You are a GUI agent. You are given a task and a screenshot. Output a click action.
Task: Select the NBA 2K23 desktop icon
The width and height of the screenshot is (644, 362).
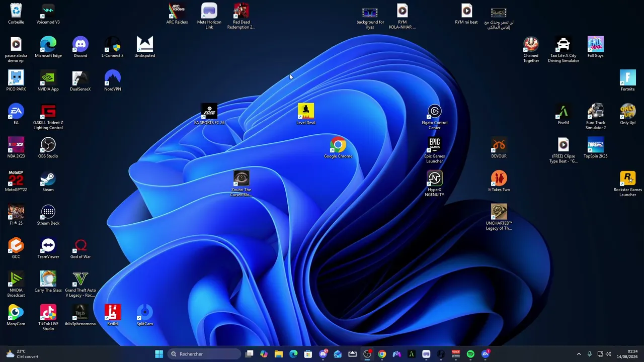click(x=16, y=148)
